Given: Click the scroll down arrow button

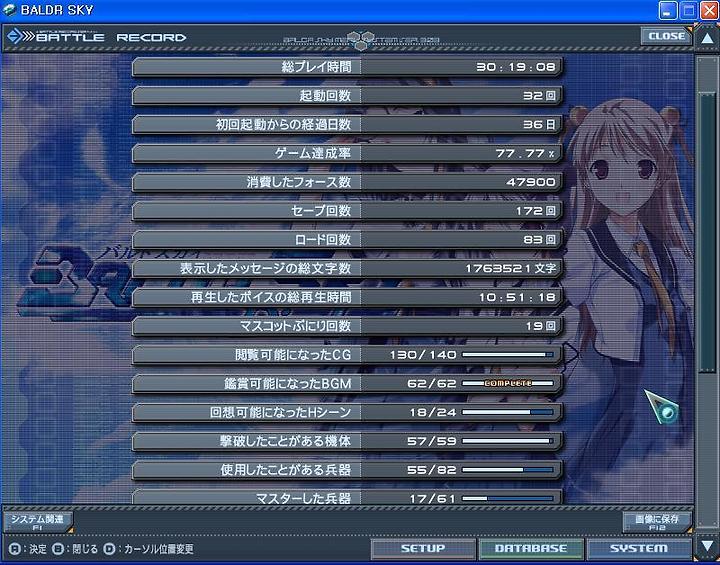Looking at the screenshot, I should [707, 546].
